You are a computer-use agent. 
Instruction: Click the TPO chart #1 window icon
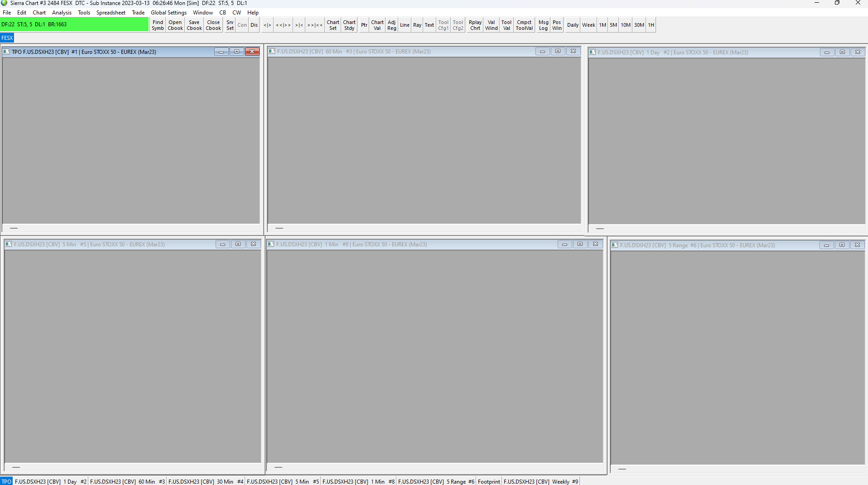(x=6, y=52)
